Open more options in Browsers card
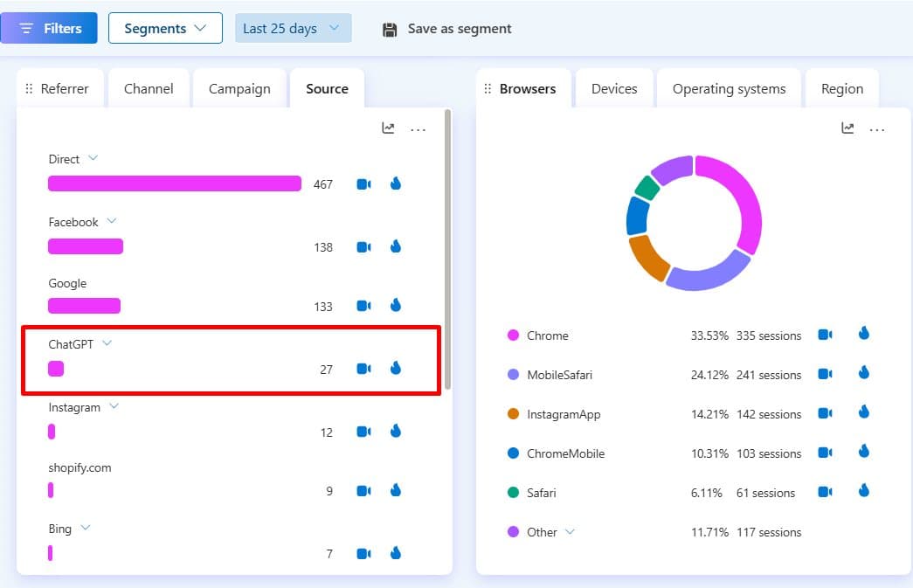This screenshot has height=588, width=913. 877,130
